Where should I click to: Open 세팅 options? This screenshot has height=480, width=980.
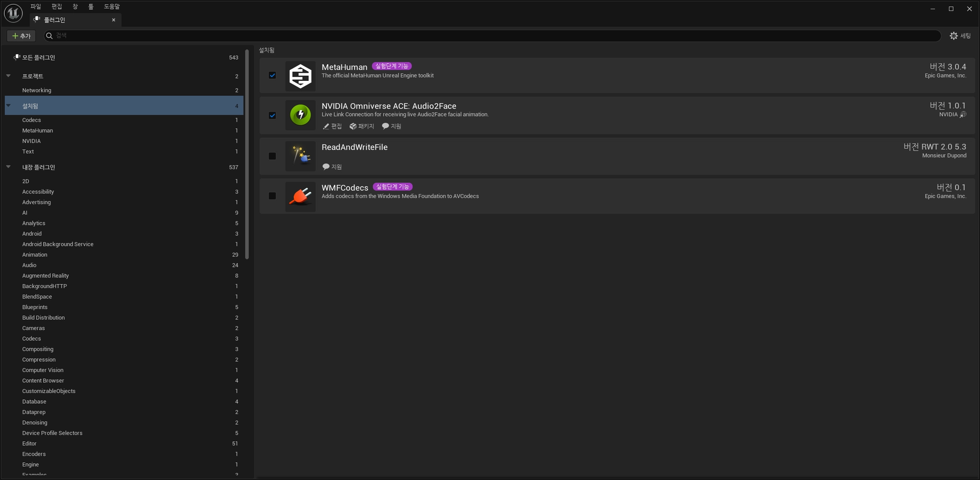coord(960,36)
